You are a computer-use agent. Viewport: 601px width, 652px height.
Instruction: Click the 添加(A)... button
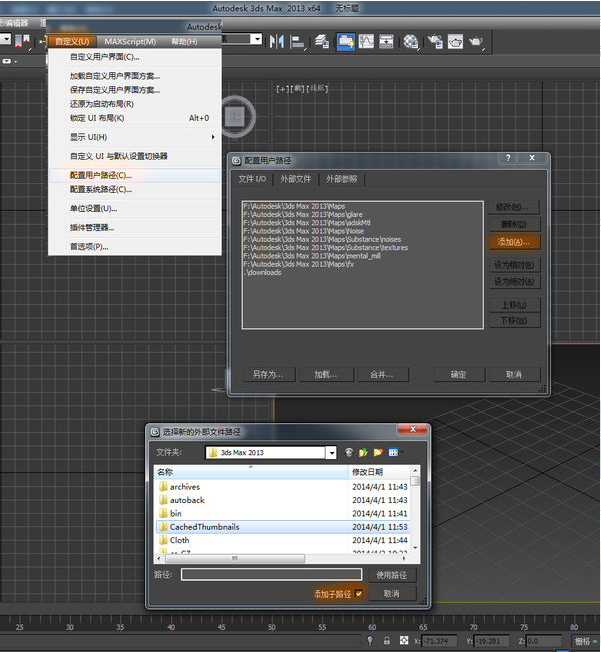(x=514, y=242)
